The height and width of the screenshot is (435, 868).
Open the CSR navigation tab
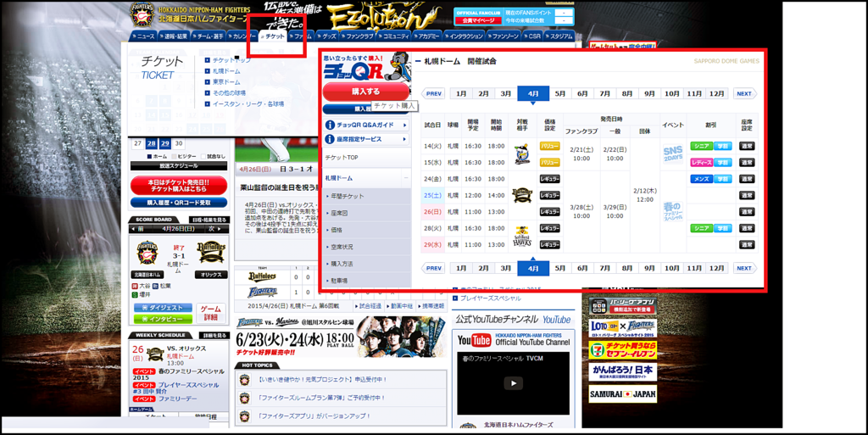click(532, 36)
